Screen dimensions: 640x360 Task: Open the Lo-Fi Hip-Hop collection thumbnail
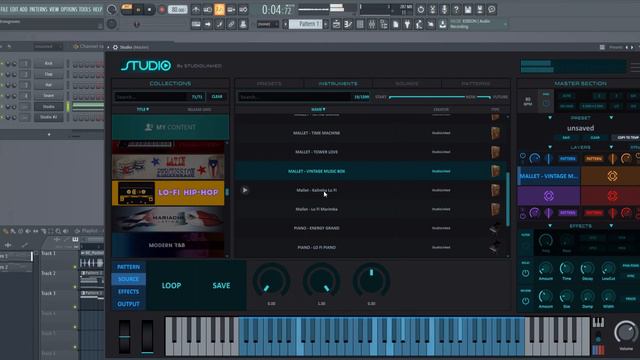click(168, 193)
